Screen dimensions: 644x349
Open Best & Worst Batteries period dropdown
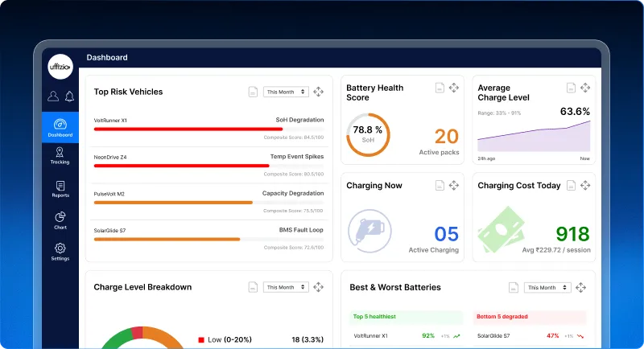click(547, 288)
